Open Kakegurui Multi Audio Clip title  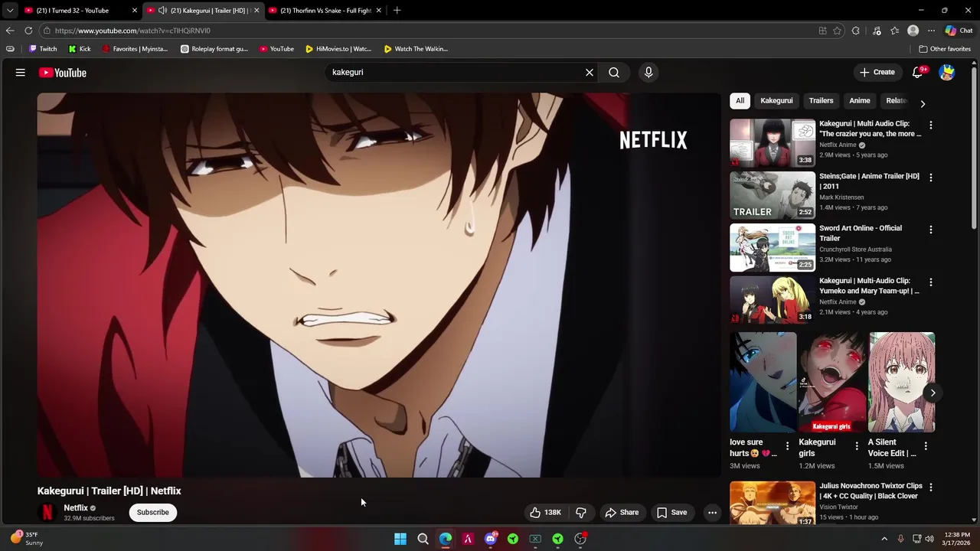870,129
